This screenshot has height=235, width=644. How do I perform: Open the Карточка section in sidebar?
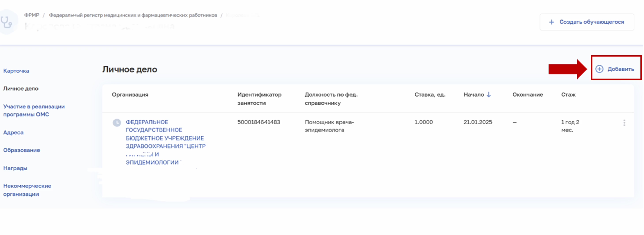16,71
